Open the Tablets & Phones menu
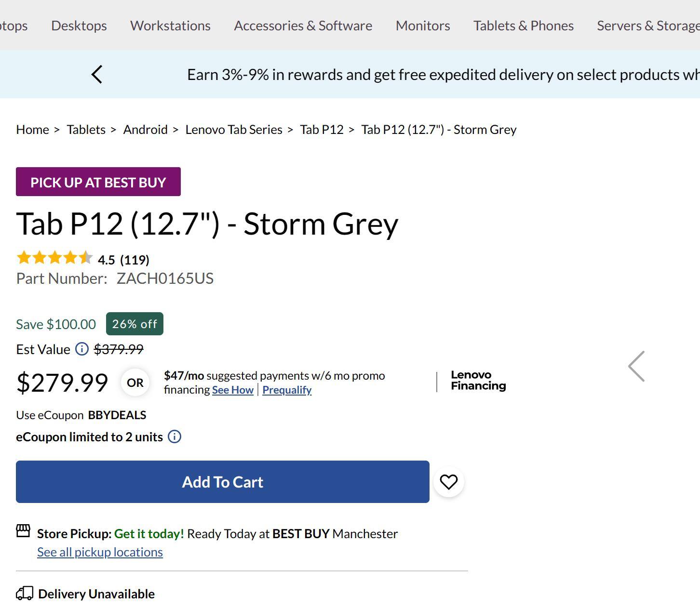The height and width of the screenshot is (608, 700). coord(523,26)
